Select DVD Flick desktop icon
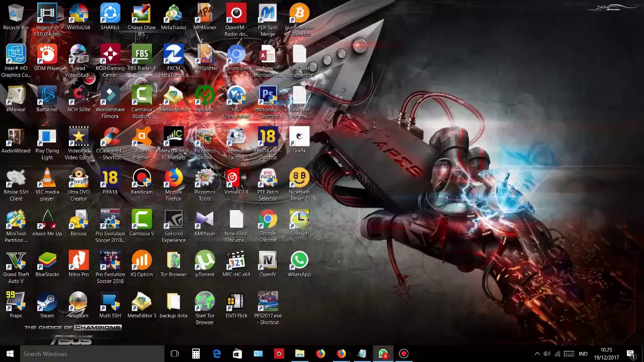Viewport: 644px width, 362px height. click(x=236, y=305)
